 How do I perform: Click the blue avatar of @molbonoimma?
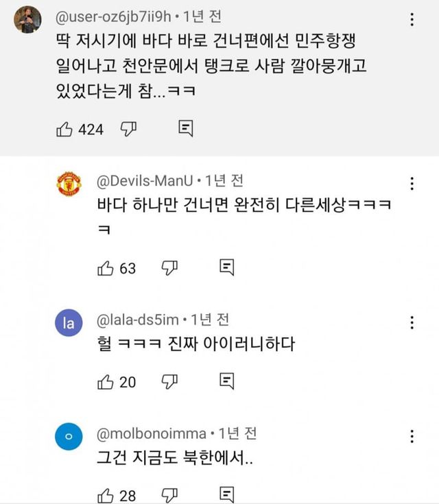pyautogui.click(x=68, y=437)
